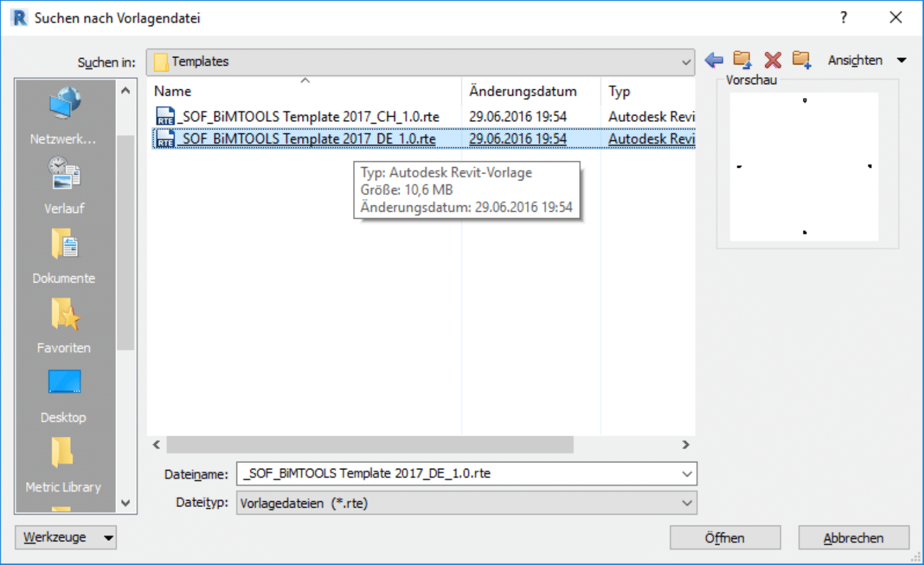Go to the Dokumente folder shortcut
924x565 pixels.
point(64,256)
